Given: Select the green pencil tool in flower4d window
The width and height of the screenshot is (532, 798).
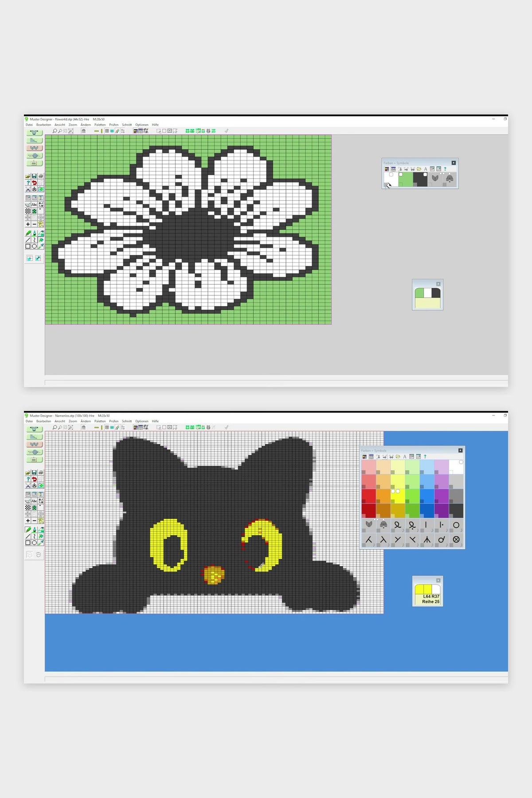Looking at the screenshot, I should pyautogui.click(x=28, y=233).
